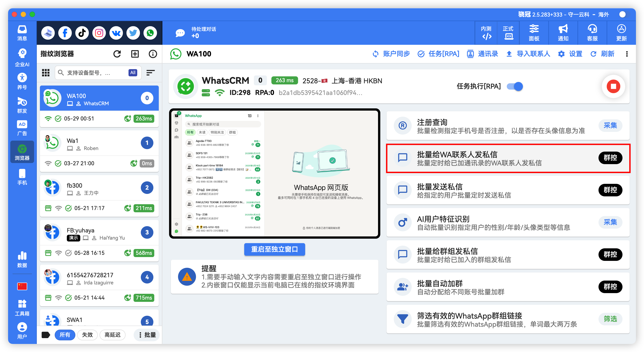The height and width of the screenshot is (352, 644).
Task: Click 群控 for 批量给WA联系人发私信
Action: point(610,157)
